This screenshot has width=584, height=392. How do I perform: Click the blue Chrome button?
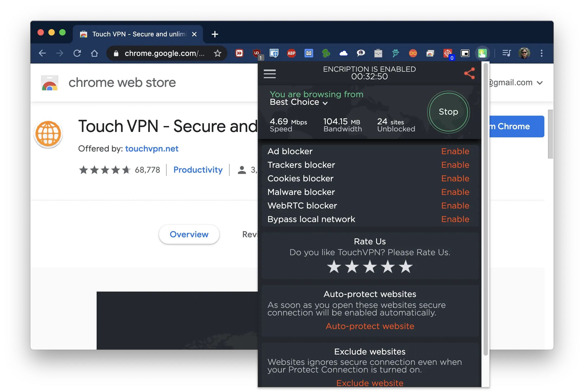(516, 127)
